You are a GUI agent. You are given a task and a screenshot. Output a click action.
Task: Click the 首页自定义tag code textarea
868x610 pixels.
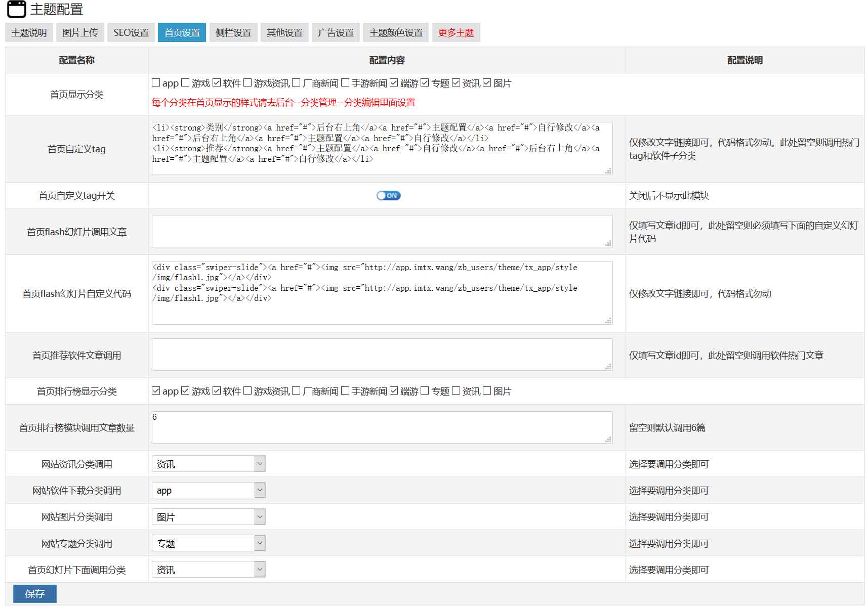(382, 149)
